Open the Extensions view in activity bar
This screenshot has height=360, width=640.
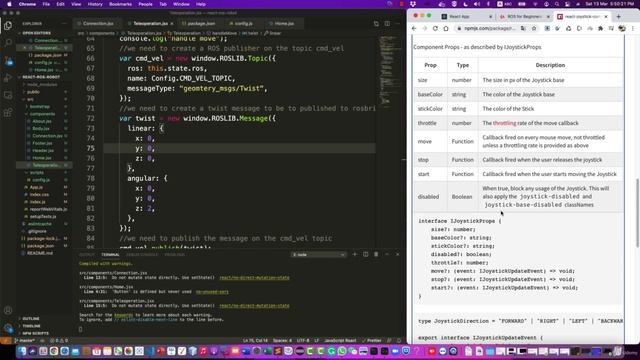click(x=8, y=112)
